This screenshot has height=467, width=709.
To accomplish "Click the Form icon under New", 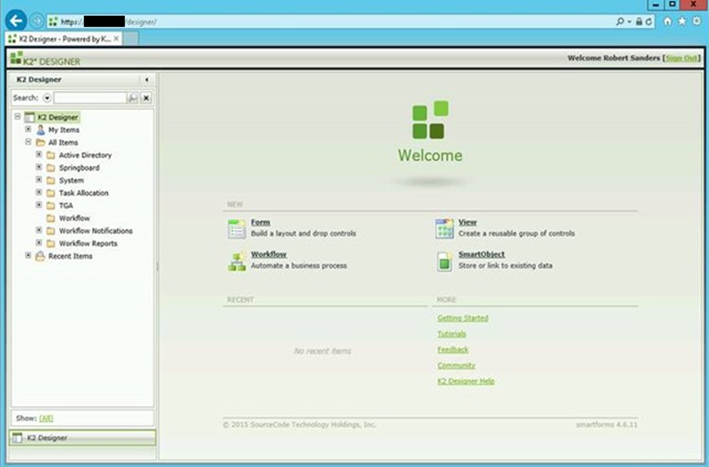I will pyautogui.click(x=236, y=229).
